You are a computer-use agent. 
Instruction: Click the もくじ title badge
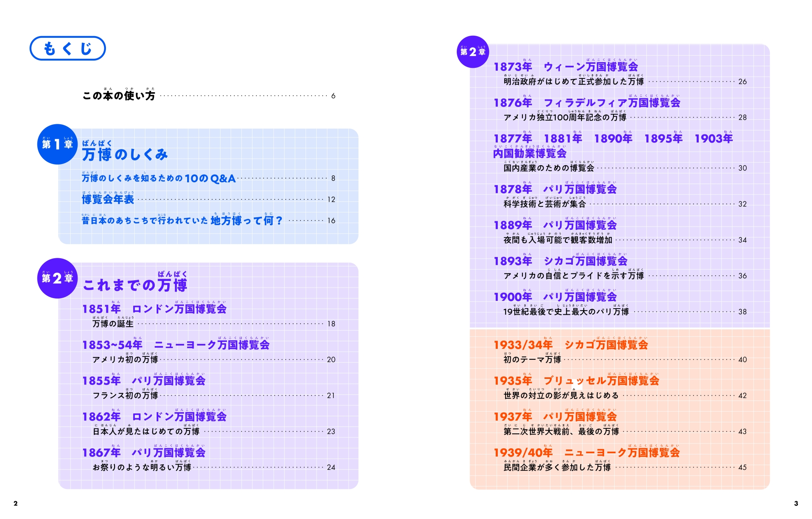point(67,48)
